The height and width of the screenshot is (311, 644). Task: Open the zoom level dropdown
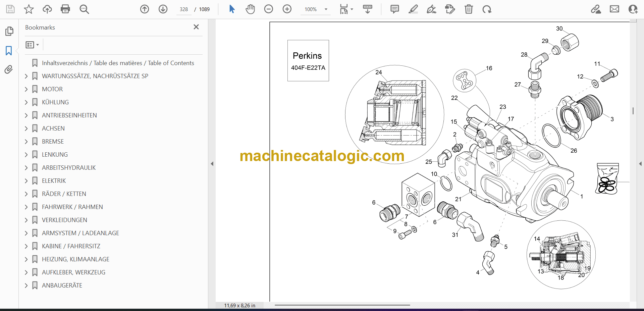(x=326, y=9)
